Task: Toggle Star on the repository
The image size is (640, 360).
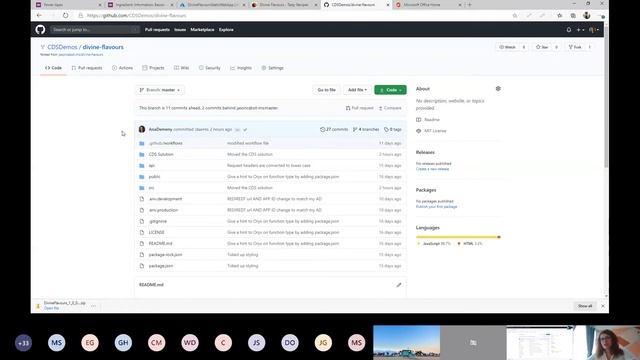Action: tap(542, 47)
